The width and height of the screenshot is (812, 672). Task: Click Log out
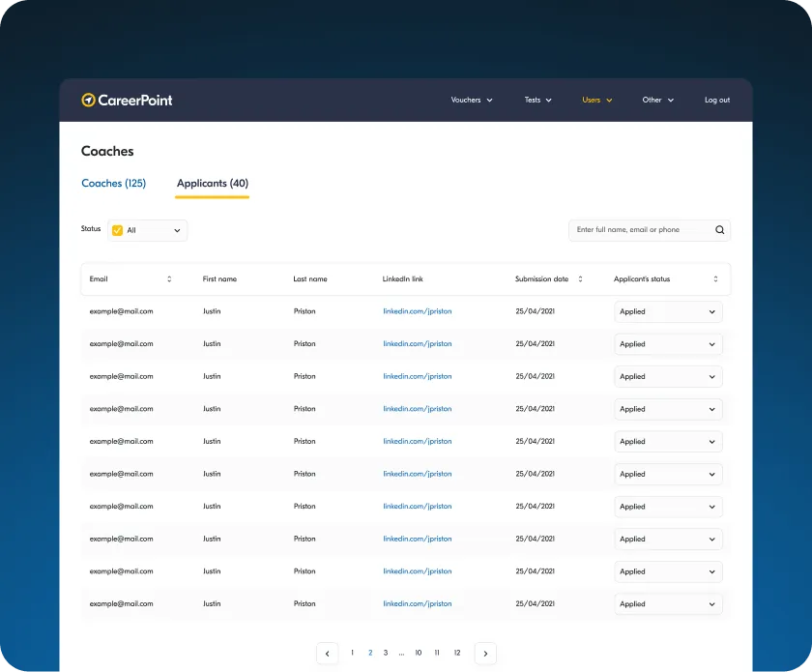716,100
